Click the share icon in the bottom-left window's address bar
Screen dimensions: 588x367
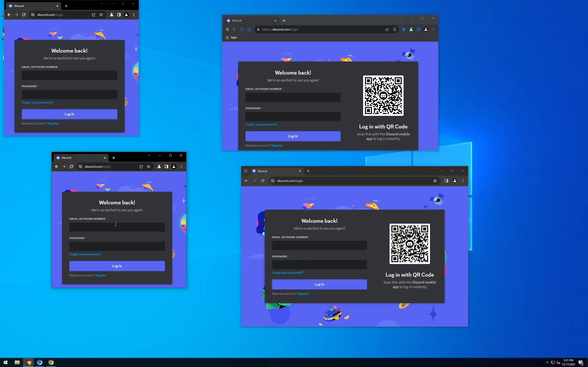point(141,167)
